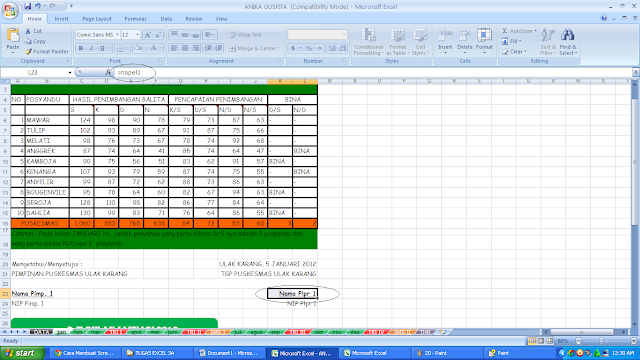
Task: Select cell with MAWAR posyandu
Action: [x=47, y=120]
